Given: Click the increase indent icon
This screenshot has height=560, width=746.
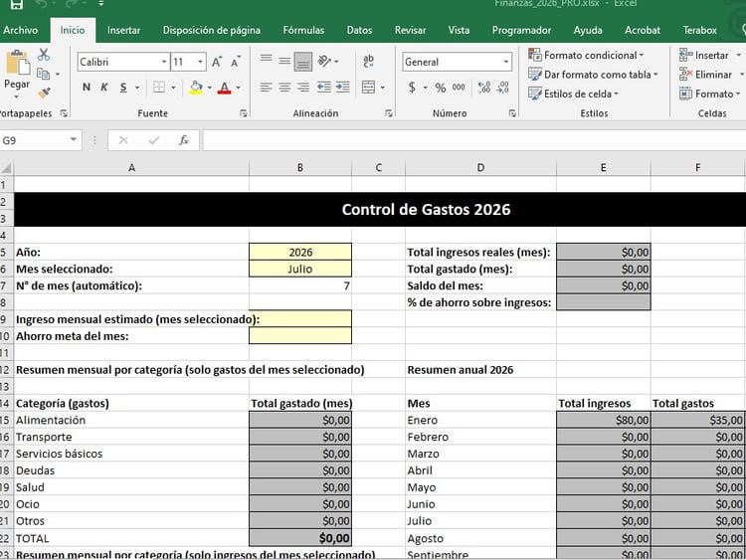Looking at the screenshot, I should [342, 88].
